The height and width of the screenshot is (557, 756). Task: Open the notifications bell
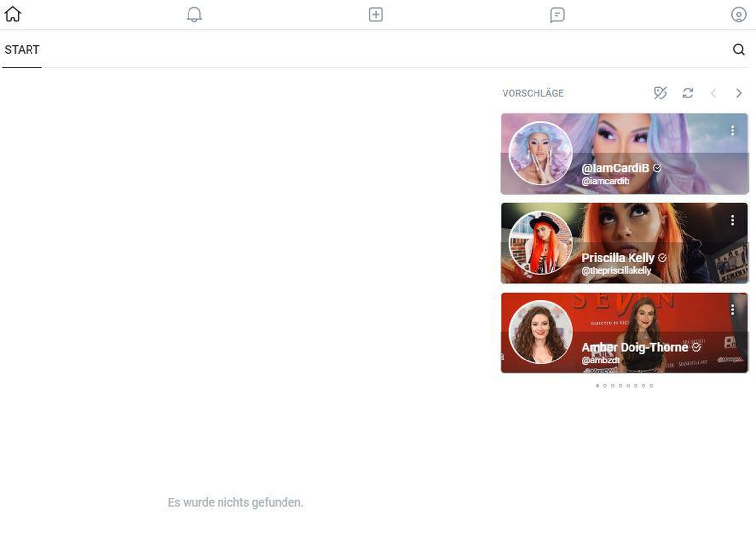[x=194, y=14]
